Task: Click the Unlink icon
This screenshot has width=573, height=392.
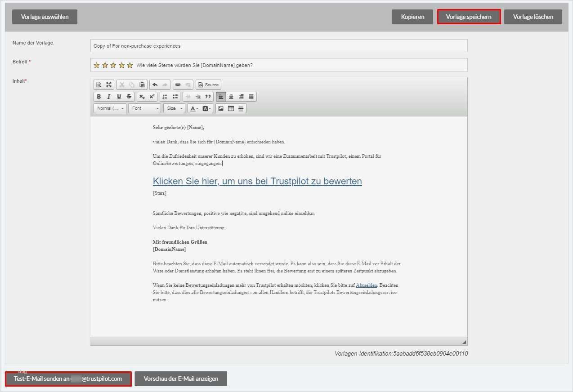Action: (x=188, y=85)
